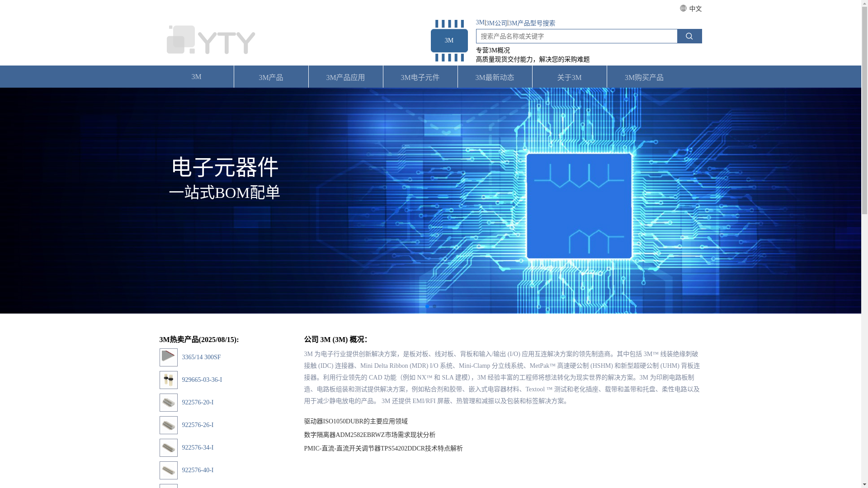Click the globe language icon
868x488 pixels.
[683, 8]
